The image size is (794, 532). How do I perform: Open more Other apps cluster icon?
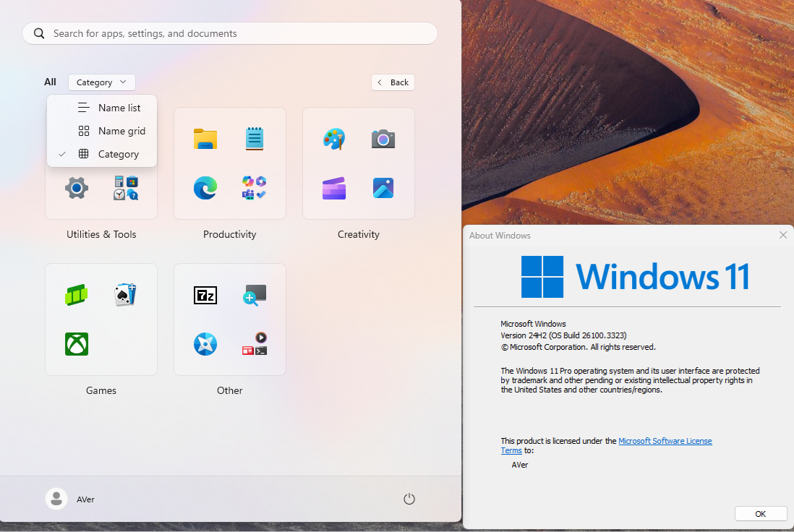(255, 343)
